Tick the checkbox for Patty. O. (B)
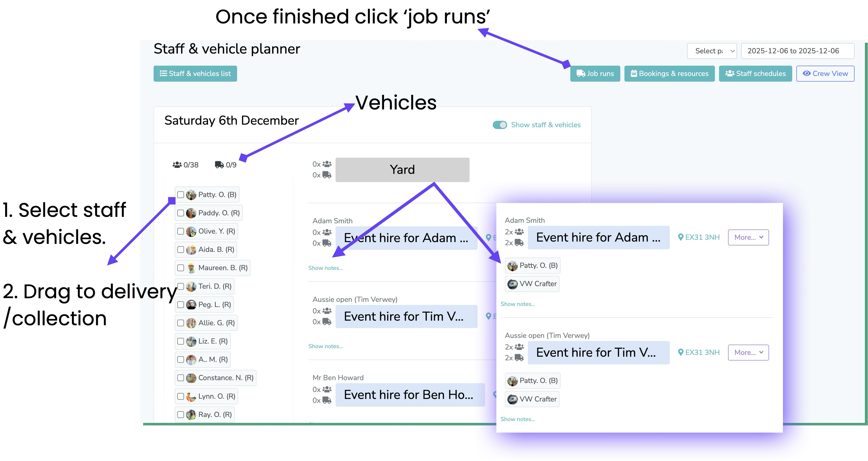The height and width of the screenshot is (461, 868). (181, 195)
